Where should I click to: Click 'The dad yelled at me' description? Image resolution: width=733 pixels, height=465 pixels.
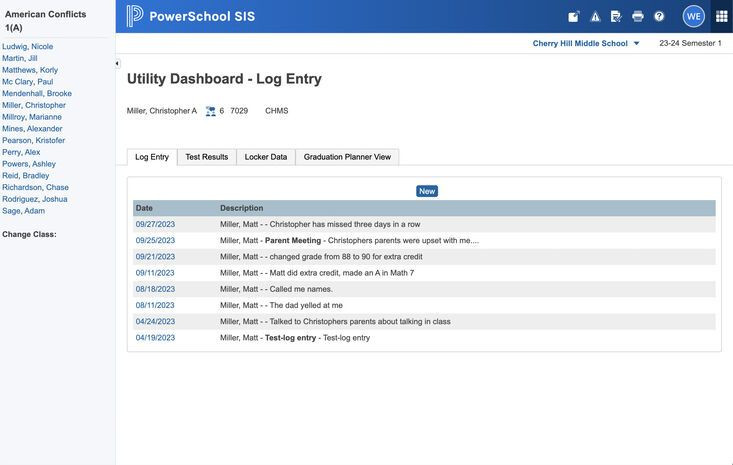(306, 306)
